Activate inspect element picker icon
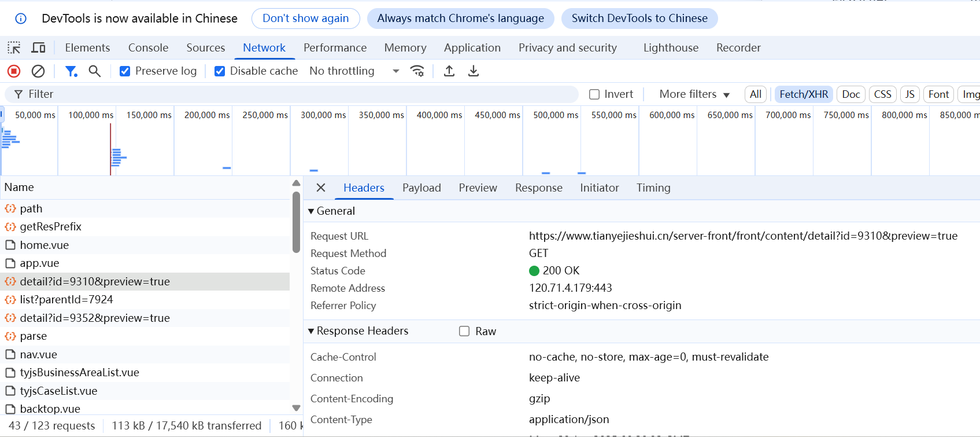Viewport: 980px width, 437px height. click(x=14, y=48)
